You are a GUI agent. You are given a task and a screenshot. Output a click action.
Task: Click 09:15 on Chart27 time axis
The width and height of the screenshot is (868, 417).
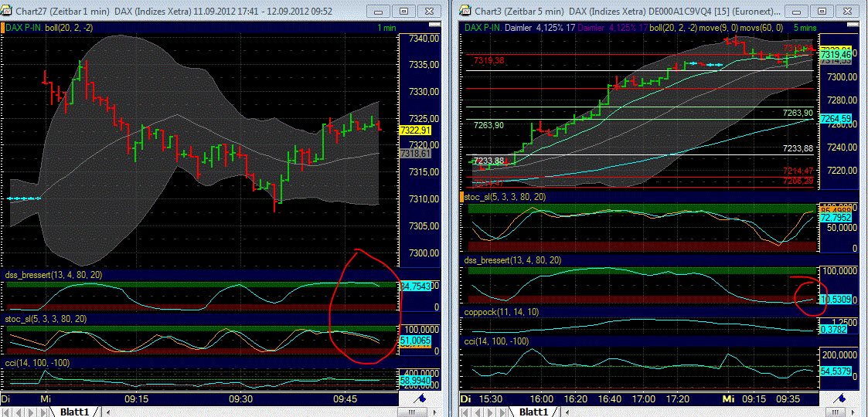[x=136, y=398]
